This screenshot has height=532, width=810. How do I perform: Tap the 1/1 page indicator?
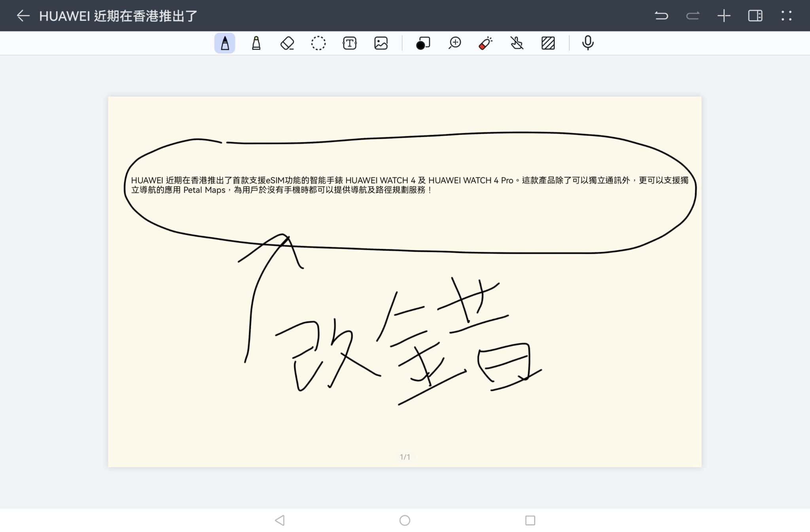tap(405, 456)
